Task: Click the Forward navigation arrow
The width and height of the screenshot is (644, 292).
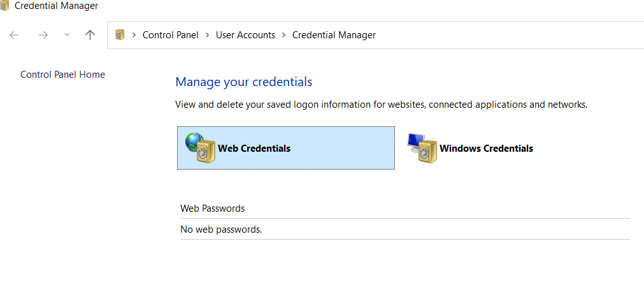Action: 43,35
